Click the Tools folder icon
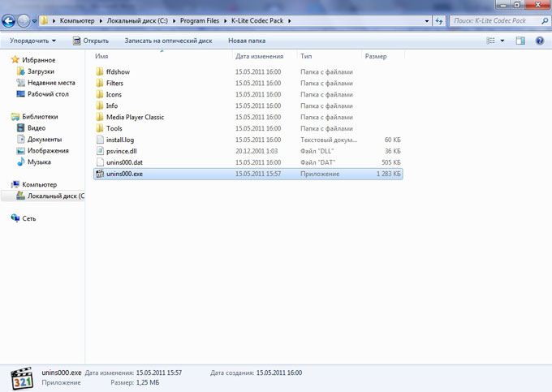Viewport: 552px width, 392px height. point(100,128)
